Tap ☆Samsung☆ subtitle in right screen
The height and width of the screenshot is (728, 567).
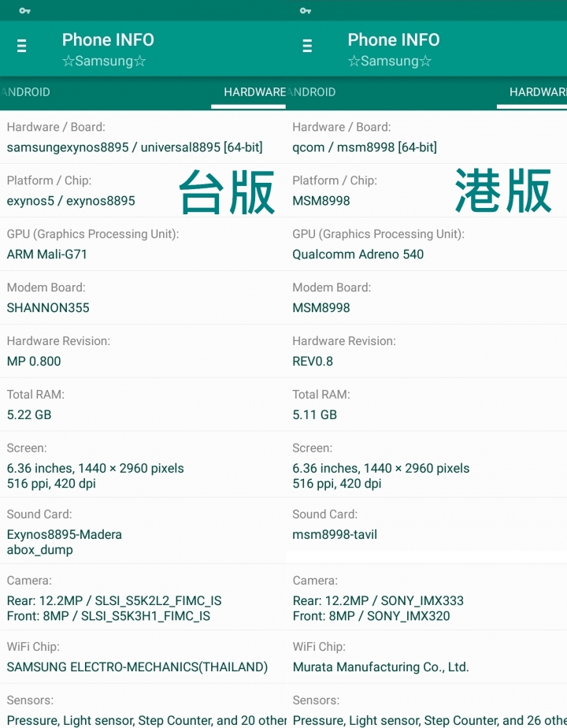pyautogui.click(x=390, y=61)
